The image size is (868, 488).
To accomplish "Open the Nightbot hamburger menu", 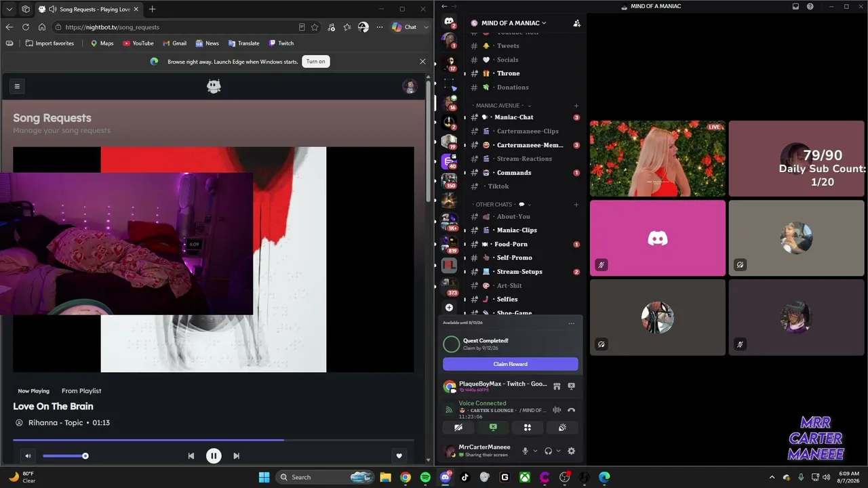I will (x=17, y=86).
